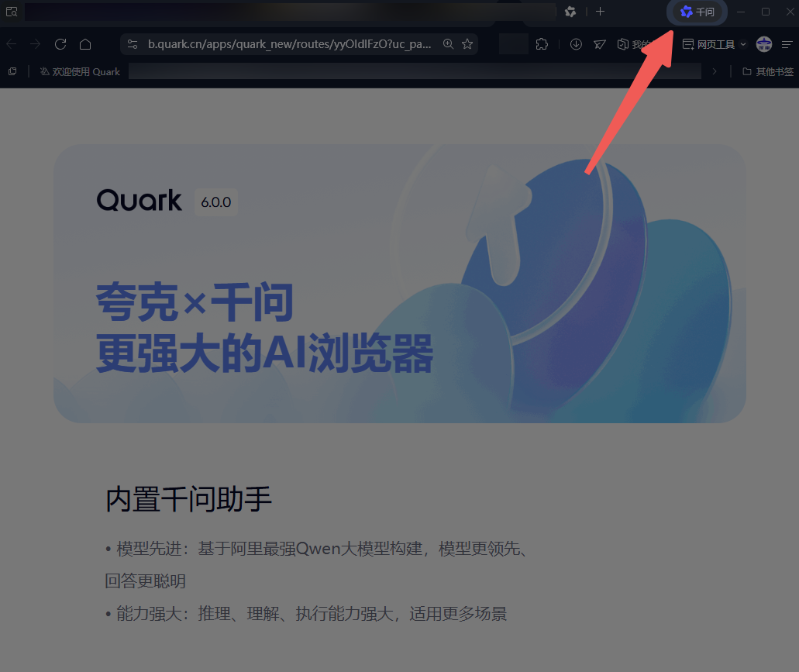
Task: Open site connection settings in address bar
Action: tap(133, 44)
